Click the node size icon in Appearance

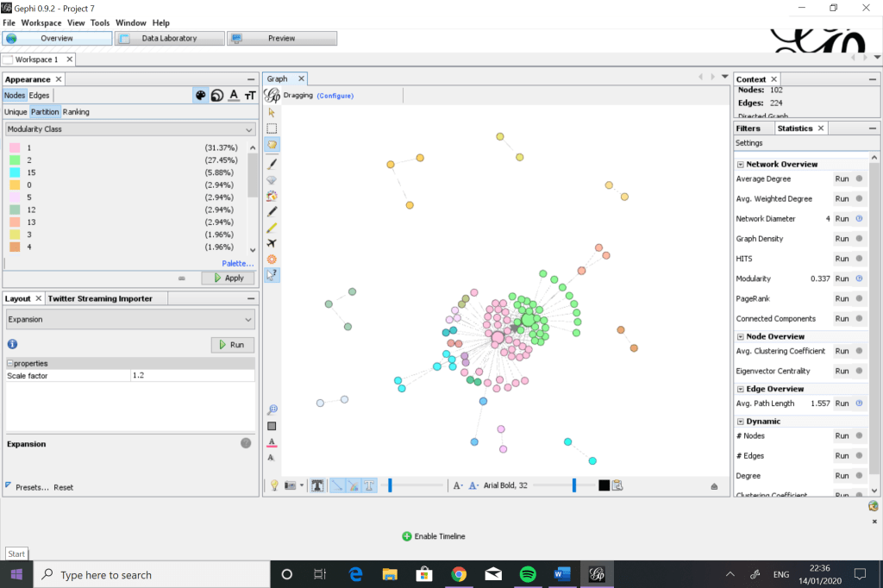pos(216,96)
